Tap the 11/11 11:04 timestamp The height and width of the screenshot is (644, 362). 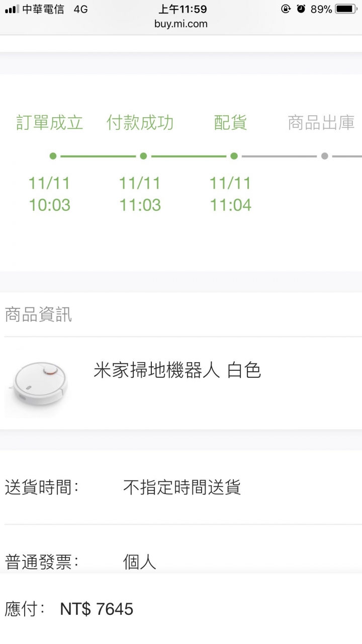pyautogui.click(x=231, y=194)
